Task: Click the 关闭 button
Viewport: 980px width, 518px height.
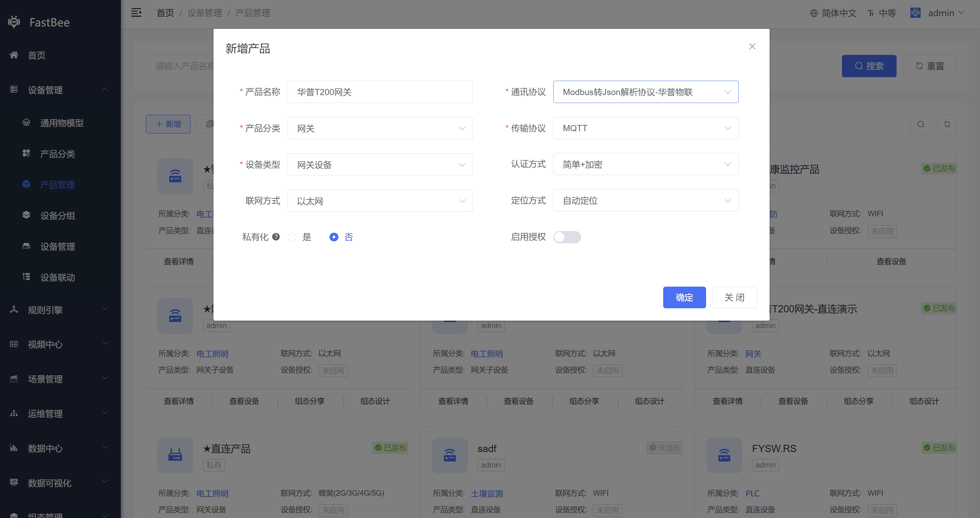Action: coord(734,297)
